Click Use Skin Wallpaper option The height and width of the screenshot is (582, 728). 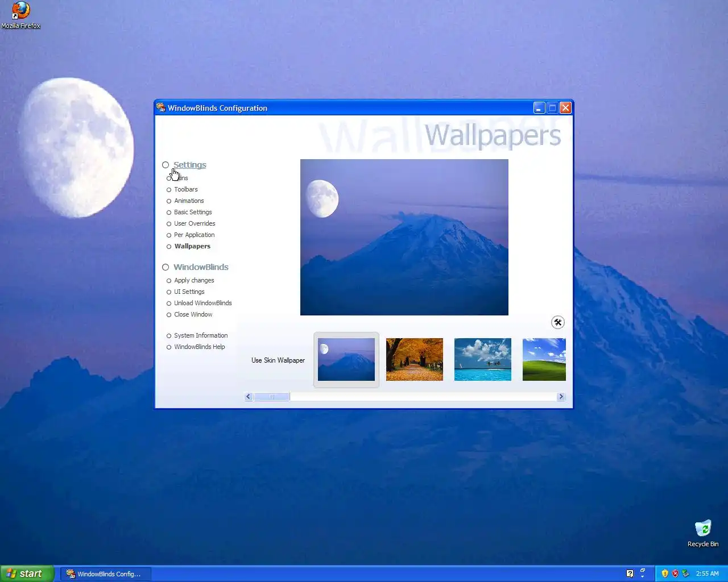[278, 360]
